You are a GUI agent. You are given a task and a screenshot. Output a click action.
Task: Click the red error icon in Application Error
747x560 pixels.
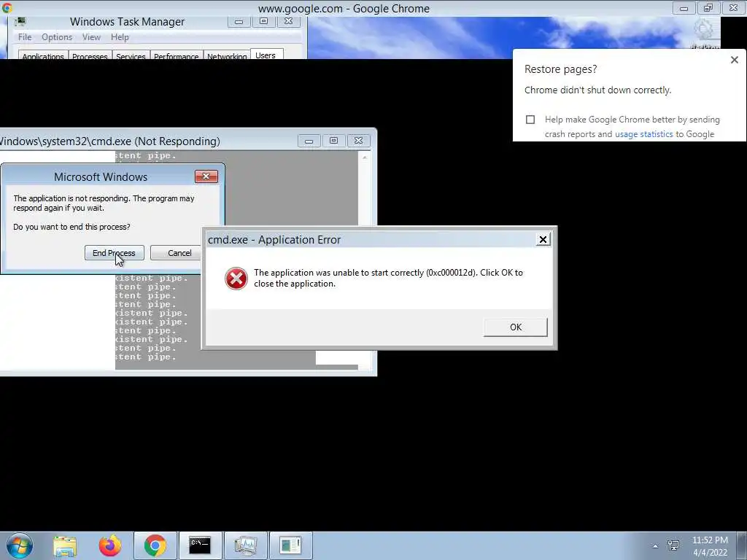click(236, 278)
